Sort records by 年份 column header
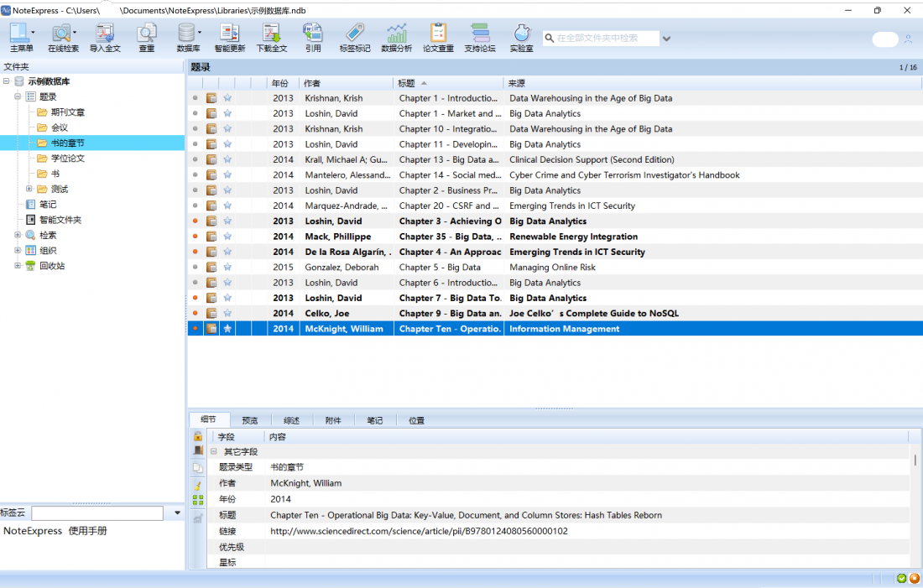The width and height of the screenshot is (923, 588). tap(283, 83)
